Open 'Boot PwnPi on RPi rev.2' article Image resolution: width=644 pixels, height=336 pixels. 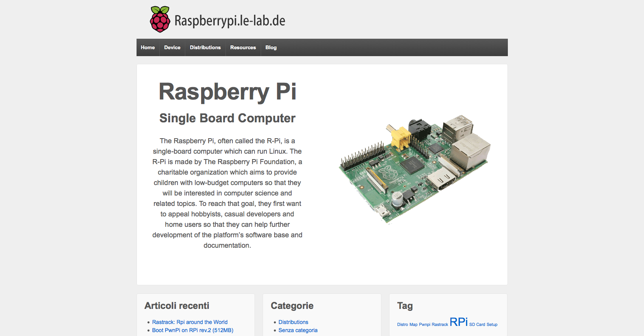(193, 330)
